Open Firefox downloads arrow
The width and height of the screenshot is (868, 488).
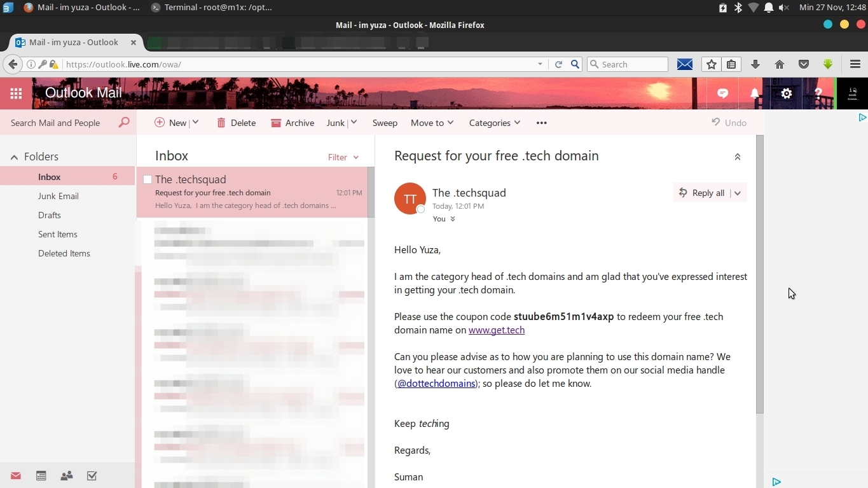(755, 64)
